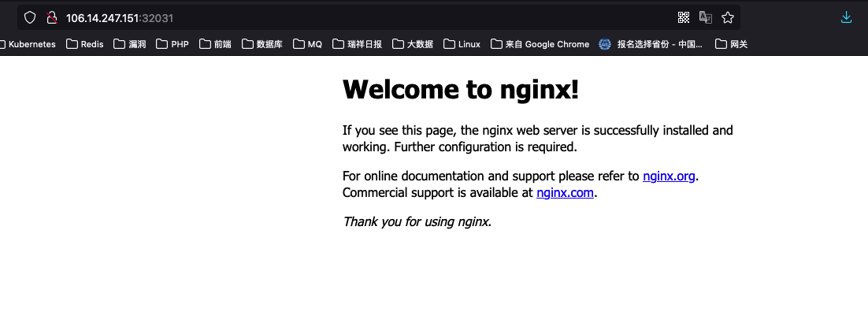Image resolution: width=868 pixels, height=312 pixels.
Task: Open the QR code generator icon
Action: tap(684, 18)
